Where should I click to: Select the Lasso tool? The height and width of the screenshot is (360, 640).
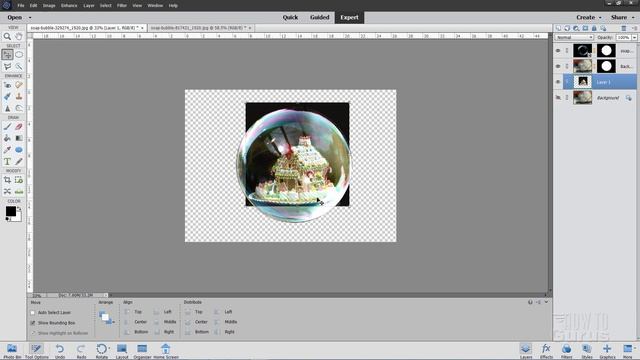[x=7, y=67]
